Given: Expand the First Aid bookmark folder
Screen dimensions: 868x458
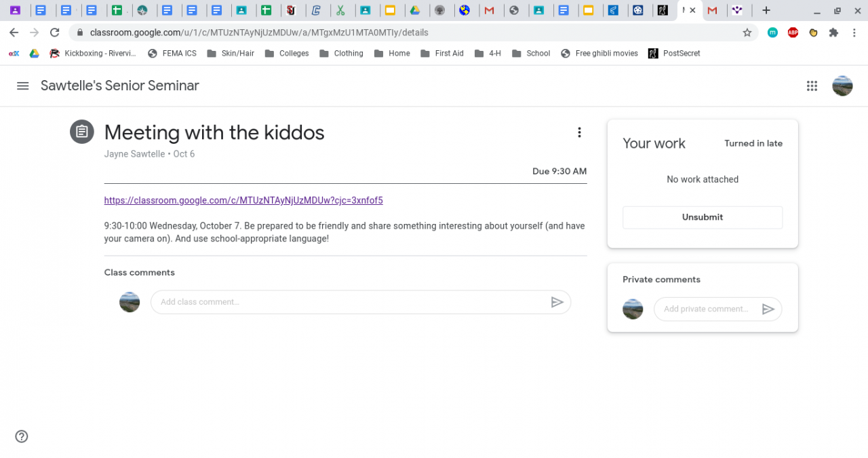Looking at the screenshot, I should coord(442,54).
